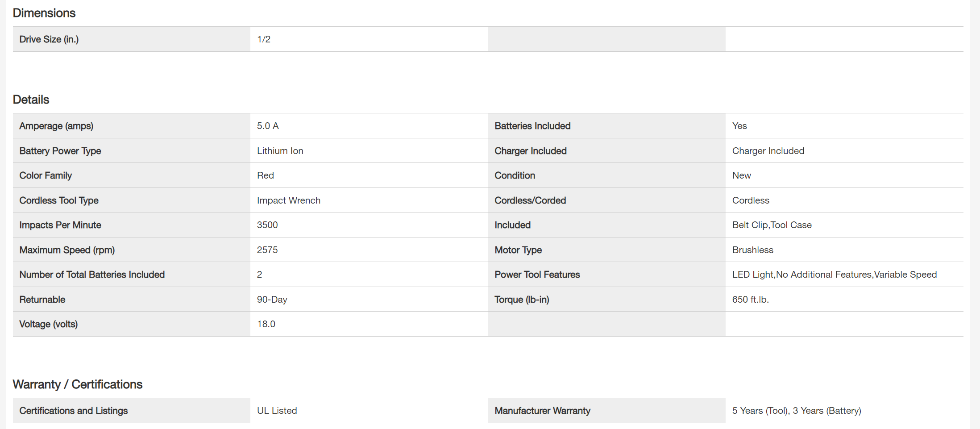Screen dimensions: 980x429
Task: Click the Impacts Per Minute value 3500
Action: click(267, 225)
